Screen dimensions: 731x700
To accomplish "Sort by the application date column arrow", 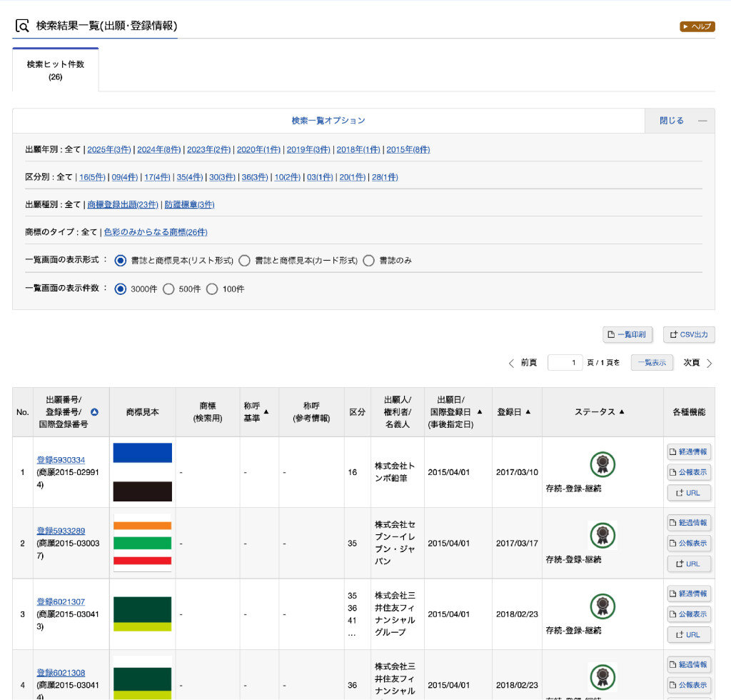I will [x=480, y=412].
